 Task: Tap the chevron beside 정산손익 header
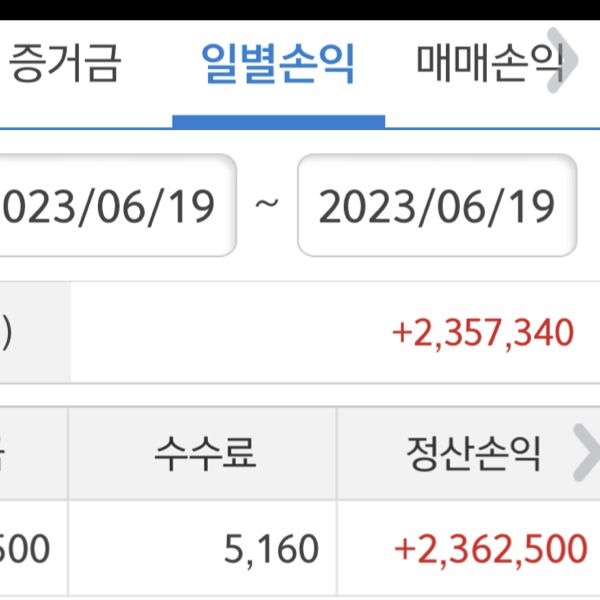pos(585,454)
